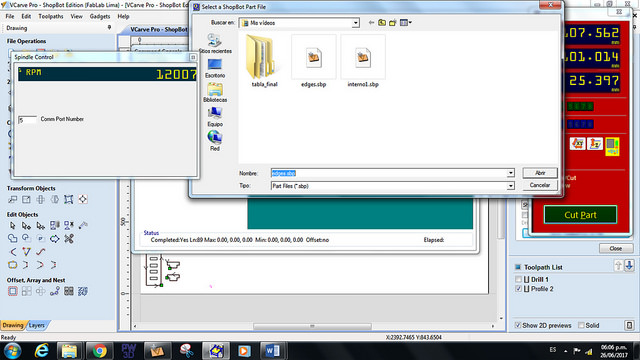Screen dimensions: 640x360
Task: Create a new folder in file dialog
Action: coord(393,23)
